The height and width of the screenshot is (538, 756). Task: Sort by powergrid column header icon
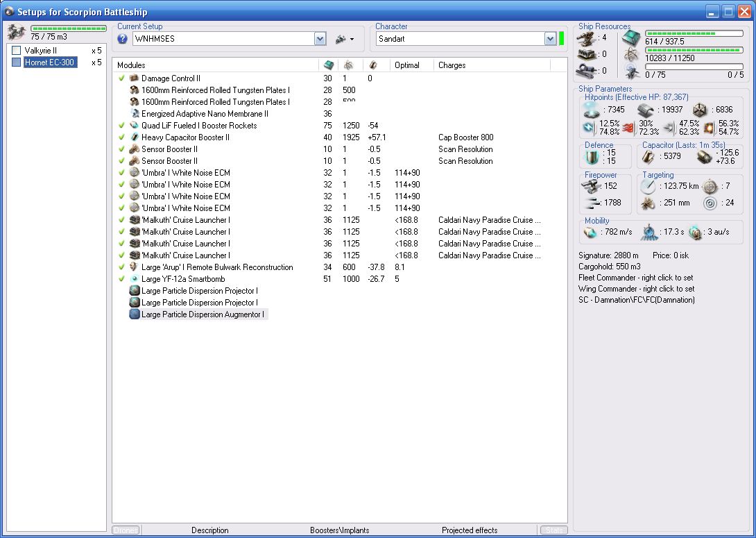[348, 65]
